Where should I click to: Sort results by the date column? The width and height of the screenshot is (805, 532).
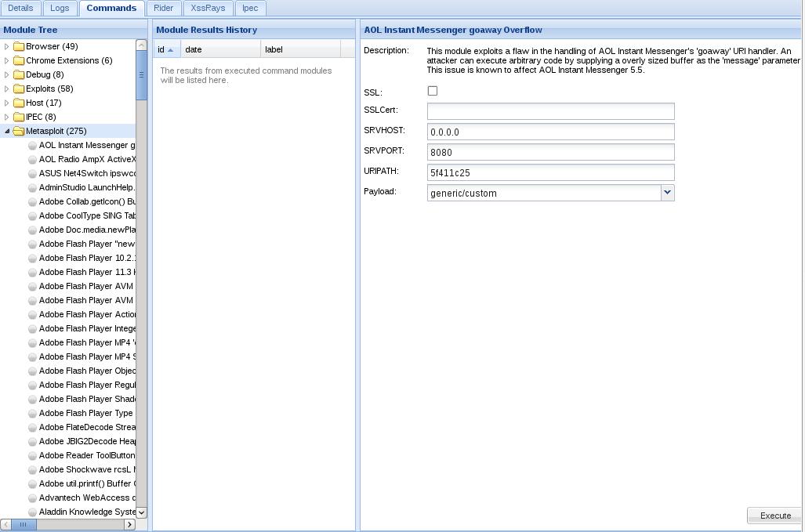221,50
